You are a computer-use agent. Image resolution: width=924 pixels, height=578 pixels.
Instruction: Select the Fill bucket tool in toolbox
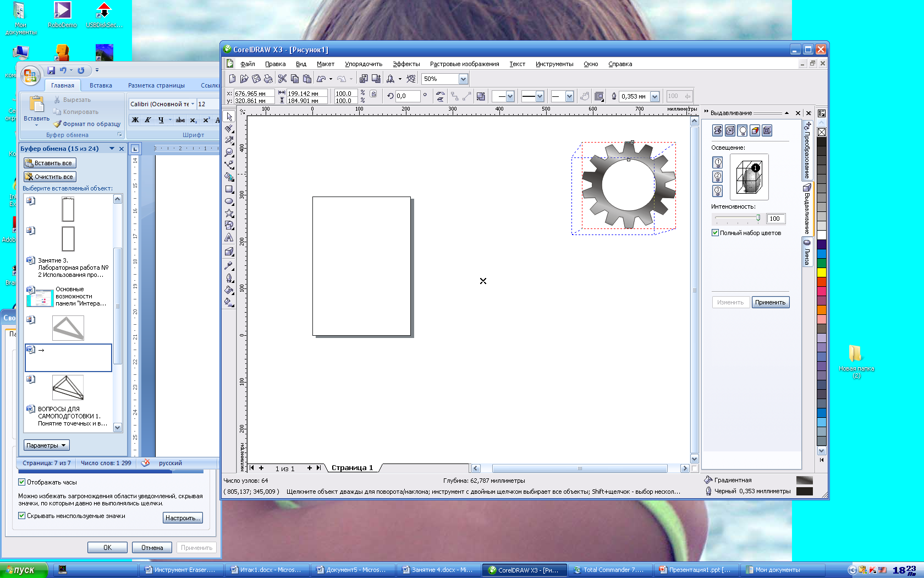point(229,290)
